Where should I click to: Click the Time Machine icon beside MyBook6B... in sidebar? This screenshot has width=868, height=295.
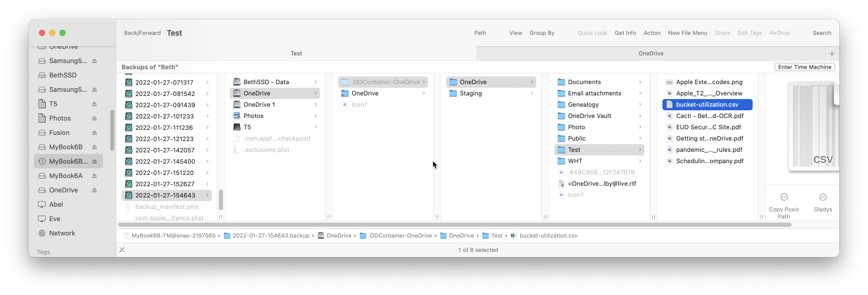click(42, 161)
